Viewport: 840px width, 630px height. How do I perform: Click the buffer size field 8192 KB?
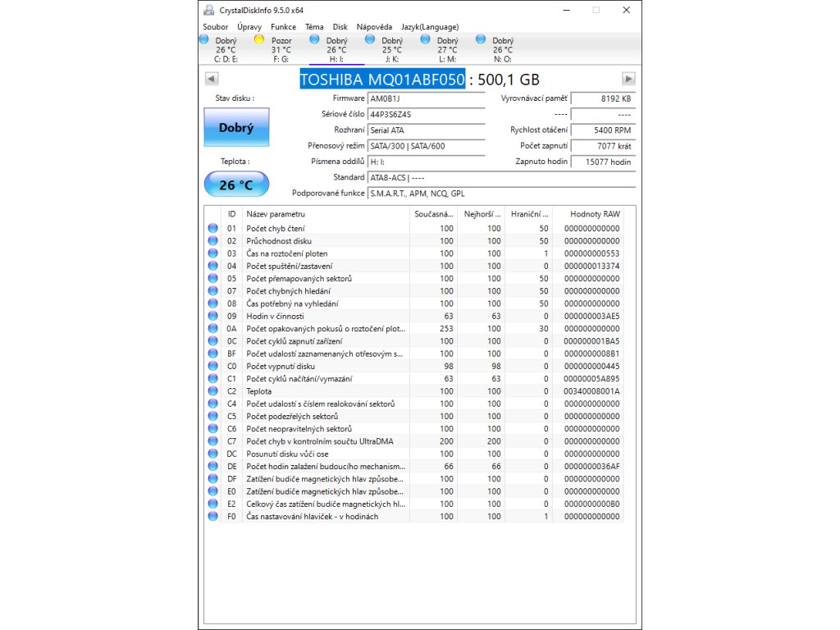(x=603, y=98)
